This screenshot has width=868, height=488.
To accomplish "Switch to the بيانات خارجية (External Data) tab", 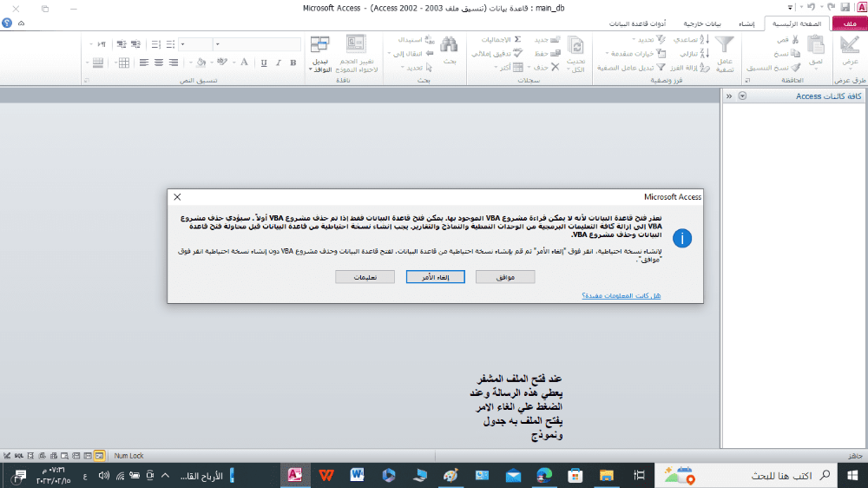I will click(702, 23).
